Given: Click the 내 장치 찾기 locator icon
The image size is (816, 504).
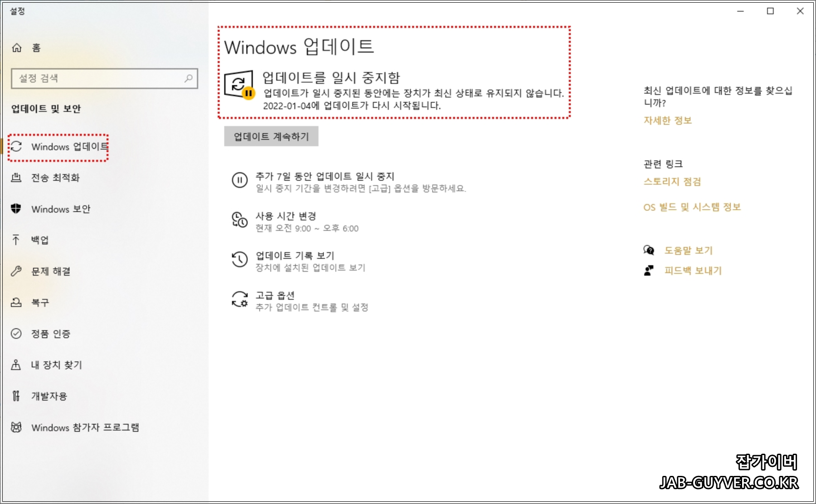Looking at the screenshot, I should point(16,365).
